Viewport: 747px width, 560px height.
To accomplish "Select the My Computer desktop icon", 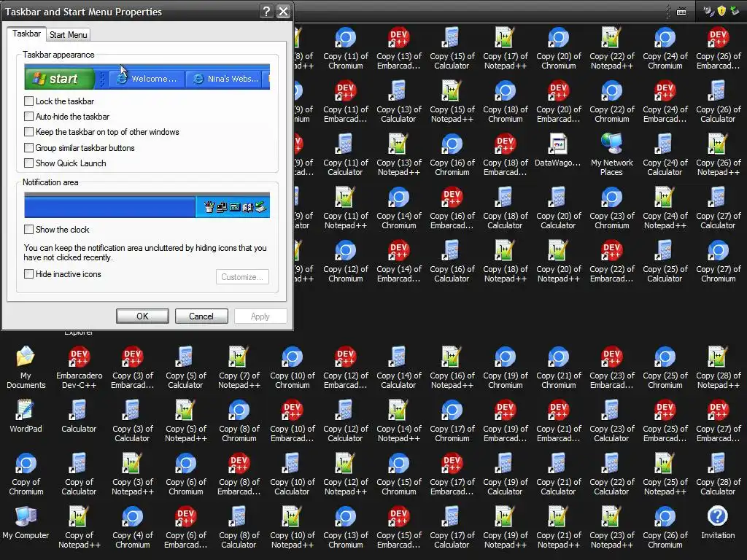I will [x=26, y=523].
